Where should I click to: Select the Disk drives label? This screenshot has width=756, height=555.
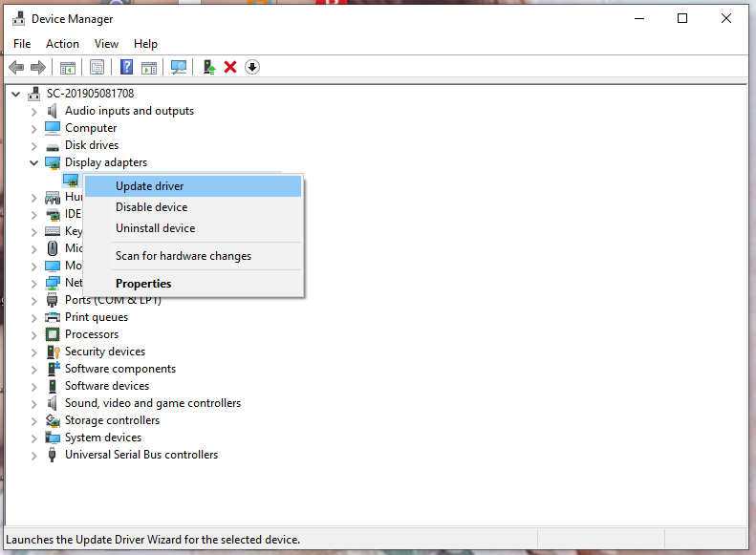point(92,145)
